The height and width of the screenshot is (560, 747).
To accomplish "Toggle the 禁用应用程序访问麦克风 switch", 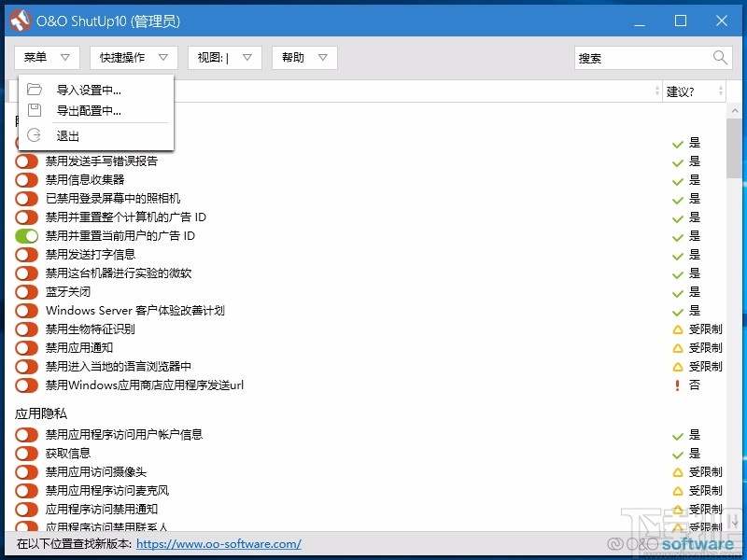I will 25,490.
